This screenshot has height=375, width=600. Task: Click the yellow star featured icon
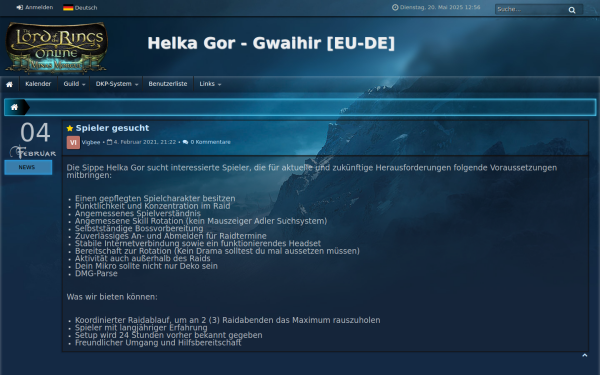click(x=70, y=128)
